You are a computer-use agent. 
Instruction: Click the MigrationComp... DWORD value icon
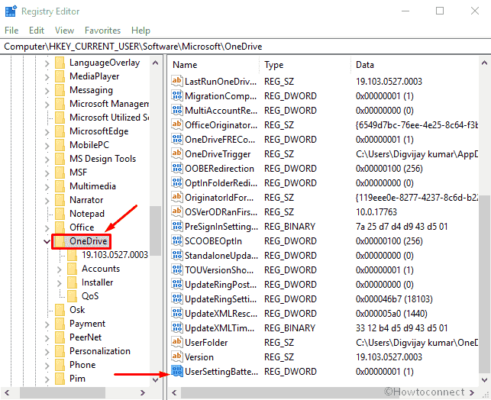[x=177, y=96]
